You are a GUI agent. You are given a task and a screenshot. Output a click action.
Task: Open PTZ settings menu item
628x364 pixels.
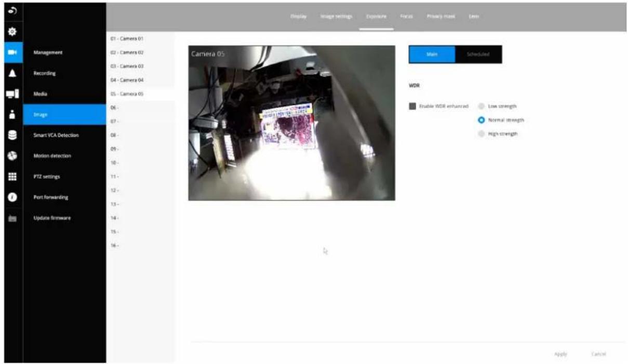(x=65, y=177)
